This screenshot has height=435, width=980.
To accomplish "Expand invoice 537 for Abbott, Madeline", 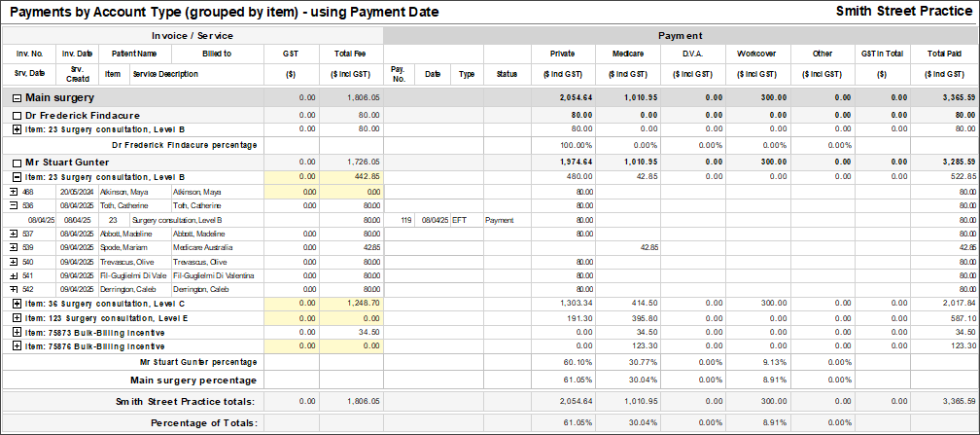I will pyautogui.click(x=14, y=234).
